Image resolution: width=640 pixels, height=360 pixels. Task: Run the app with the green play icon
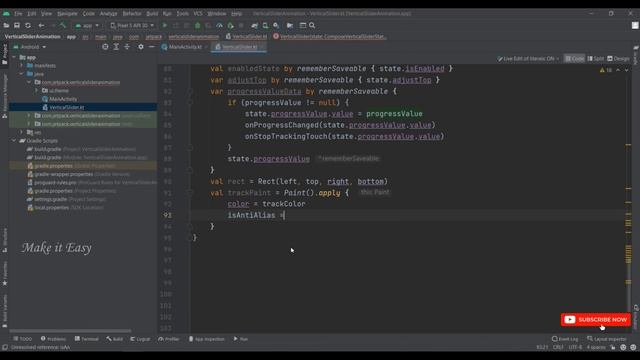pyautogui.click(x=165, y=25)
